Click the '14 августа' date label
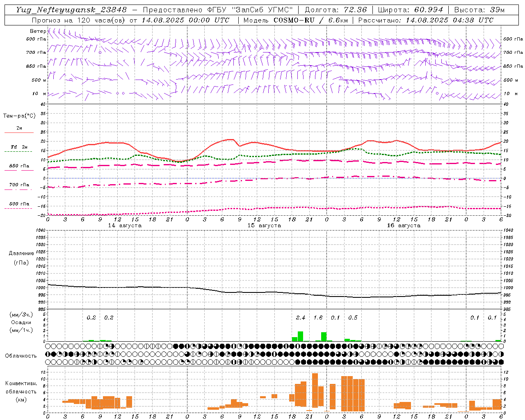This screenshot has width=525, height=420. (125, 226)
